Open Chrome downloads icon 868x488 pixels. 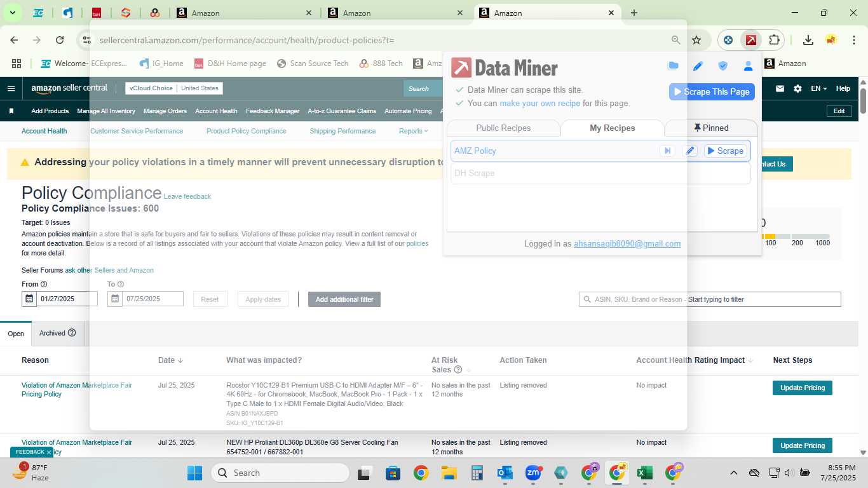[x=808, y=40]
